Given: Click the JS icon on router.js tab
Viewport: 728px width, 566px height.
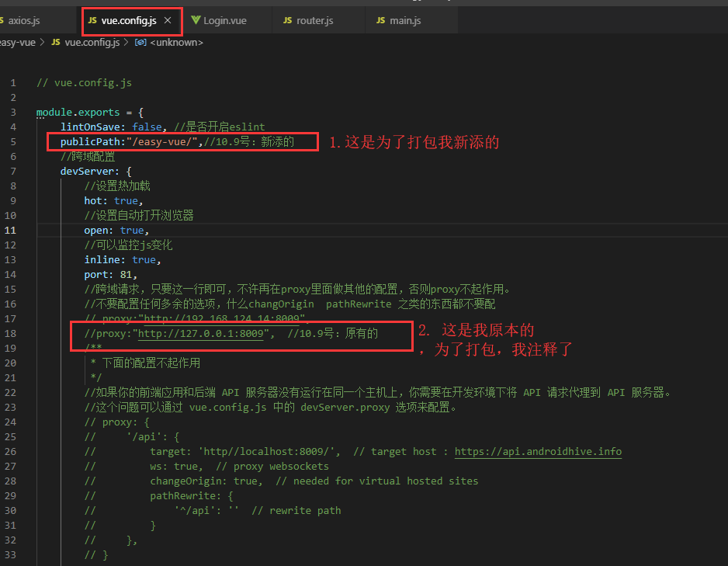Looking at the screenshot, I should click(287, 20).
